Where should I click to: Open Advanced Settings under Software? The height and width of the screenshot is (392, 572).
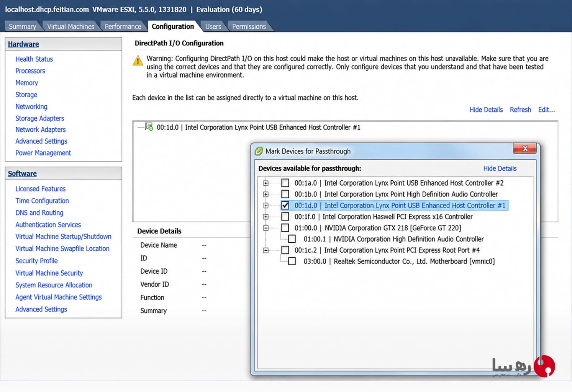pos(41,309)
